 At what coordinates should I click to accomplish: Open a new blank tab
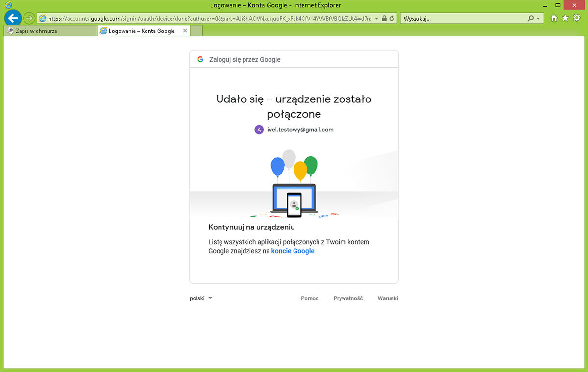point(196,31)
